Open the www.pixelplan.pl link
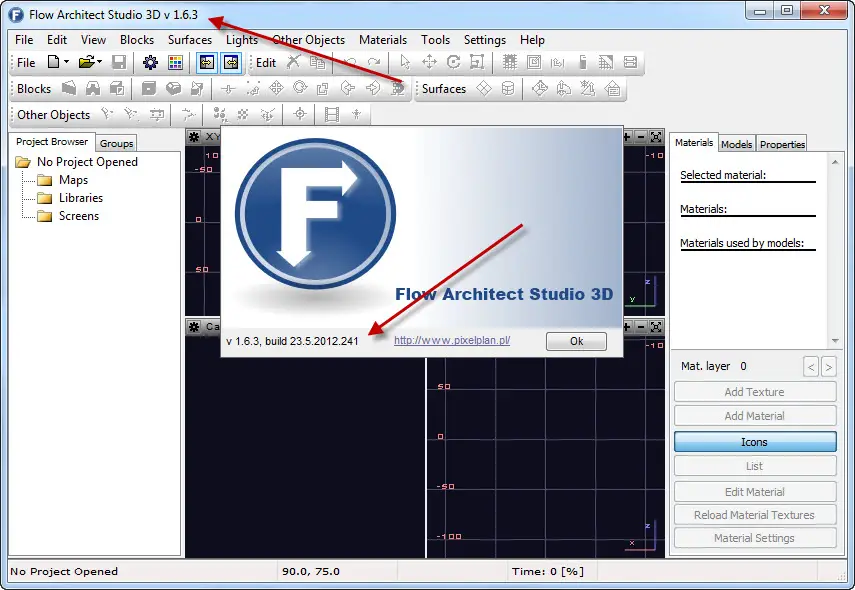 pyautogui.click(x=452, y=340)
